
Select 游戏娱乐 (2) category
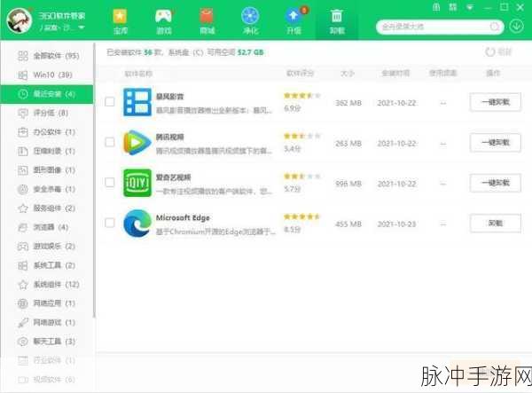(47, 246)
